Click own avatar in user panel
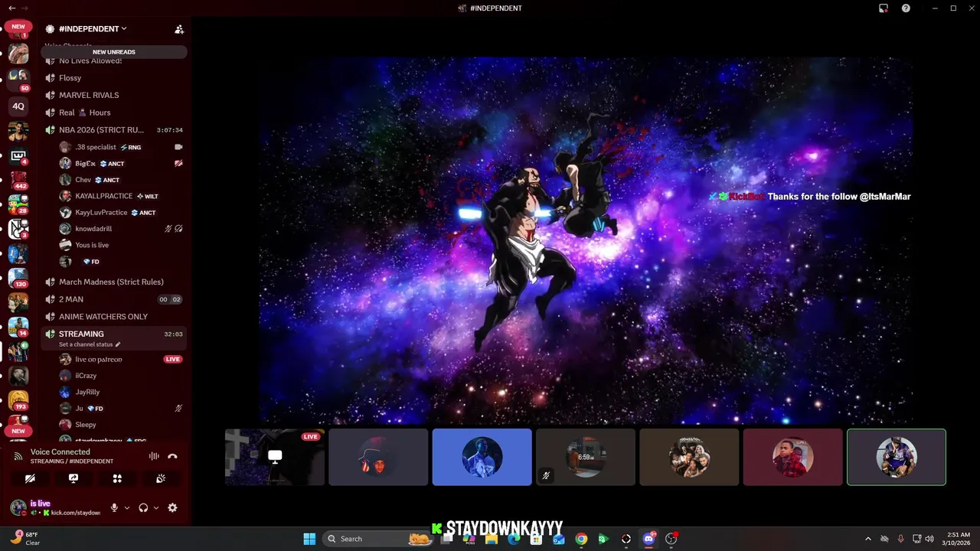Screen dimensions: 980x551 (x=18, y=507)
